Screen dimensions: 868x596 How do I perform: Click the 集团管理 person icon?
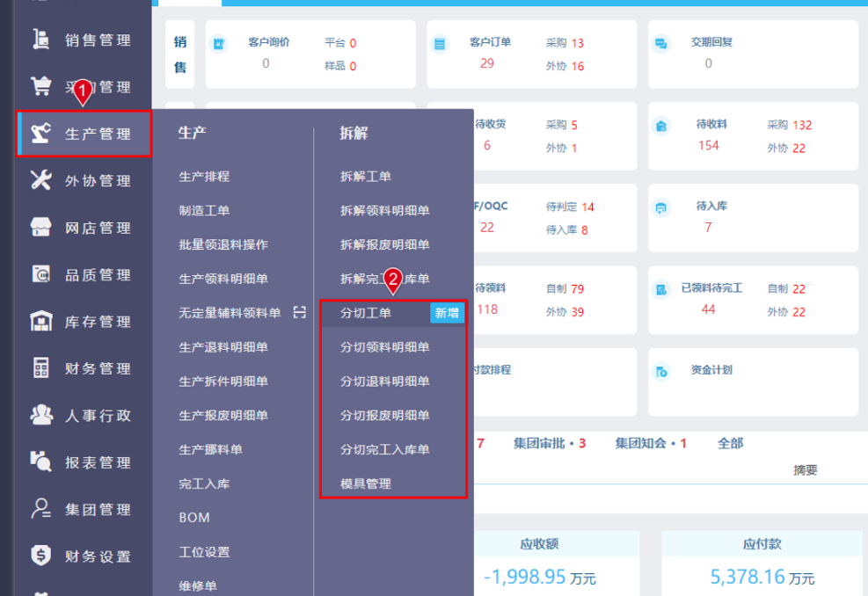pos(41,509)
